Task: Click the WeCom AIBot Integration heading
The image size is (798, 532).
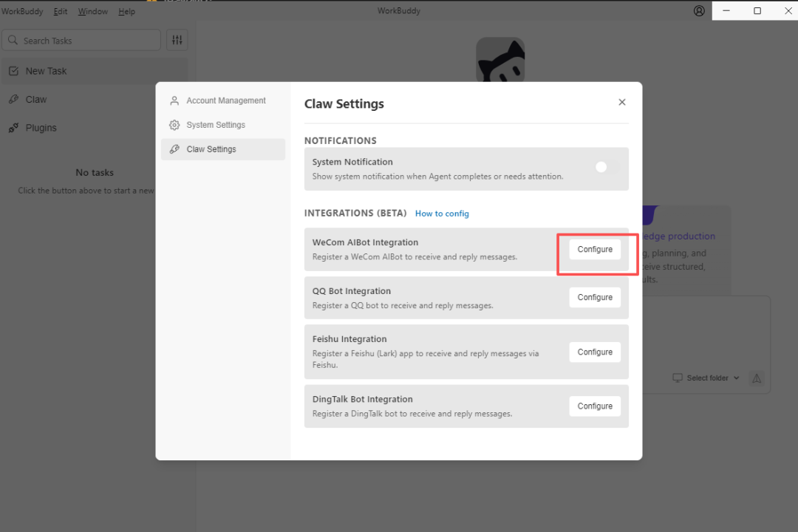Action: click(365, 242)
